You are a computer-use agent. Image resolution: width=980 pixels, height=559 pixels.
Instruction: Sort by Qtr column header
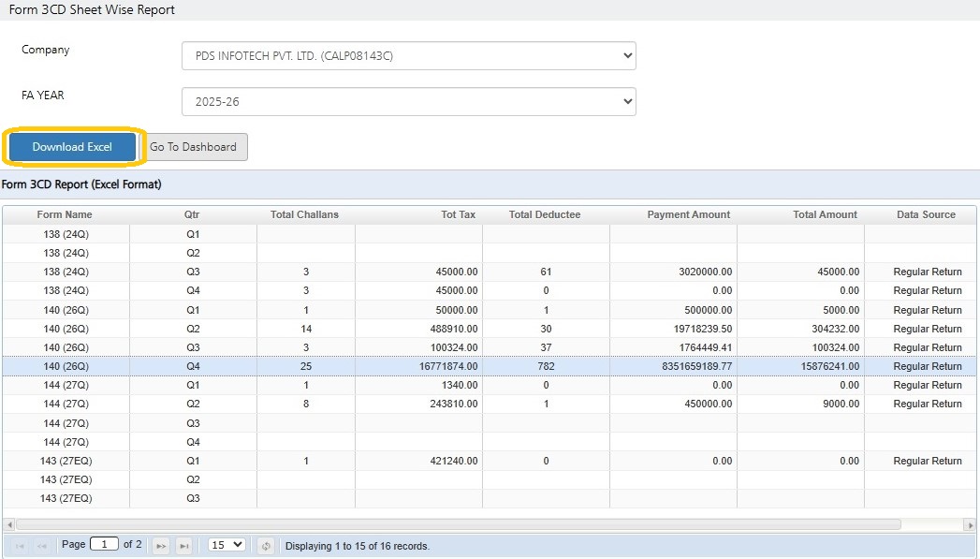tap(192, 214)
